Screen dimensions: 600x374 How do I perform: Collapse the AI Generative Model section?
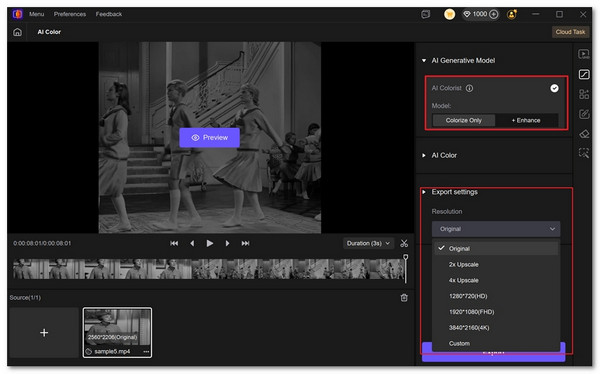pyautogui.click(x=424, y=60)
